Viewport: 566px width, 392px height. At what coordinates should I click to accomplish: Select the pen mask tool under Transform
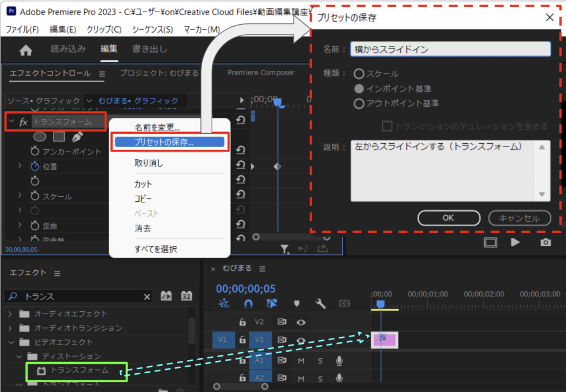click(x=77, y=137)
